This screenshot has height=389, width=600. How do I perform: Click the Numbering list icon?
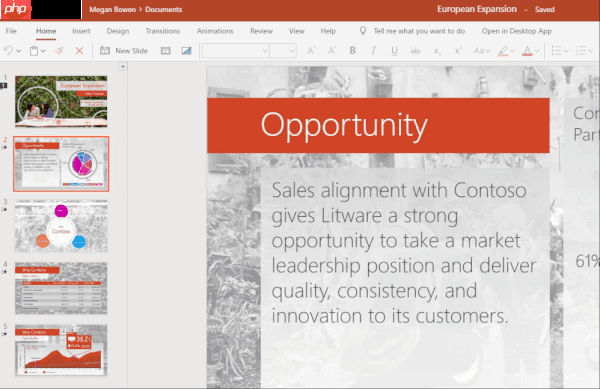(x=581, y=50)
